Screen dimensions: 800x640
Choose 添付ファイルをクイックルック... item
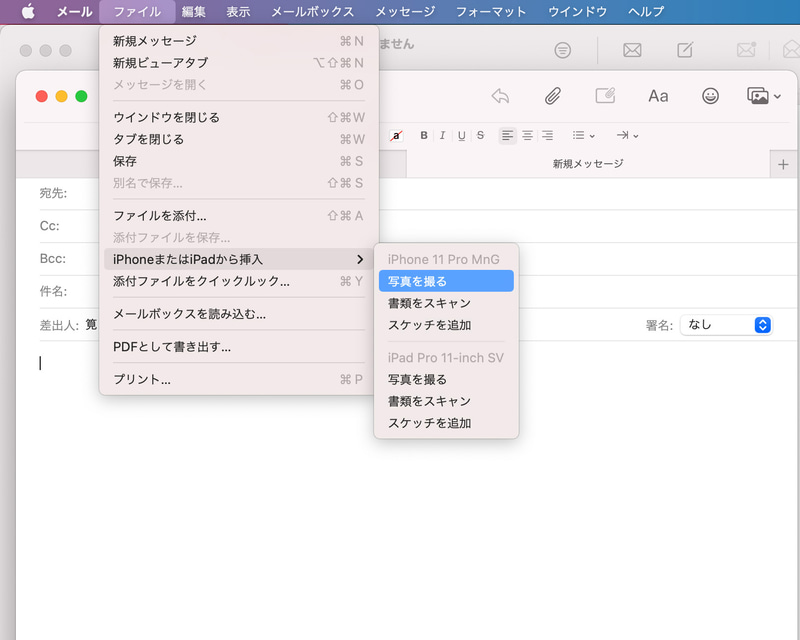point(239,281)
